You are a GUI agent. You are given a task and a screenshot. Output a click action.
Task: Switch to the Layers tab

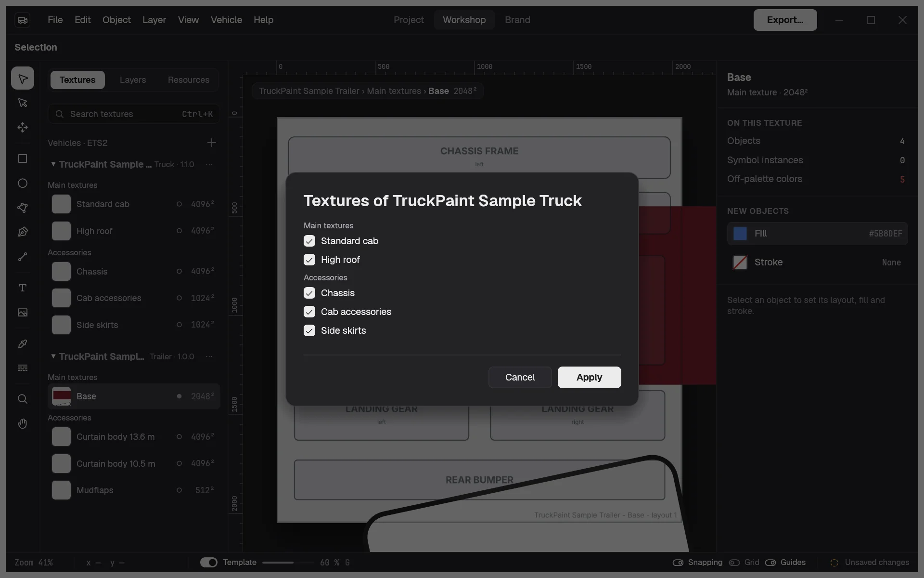click(133, 79)
